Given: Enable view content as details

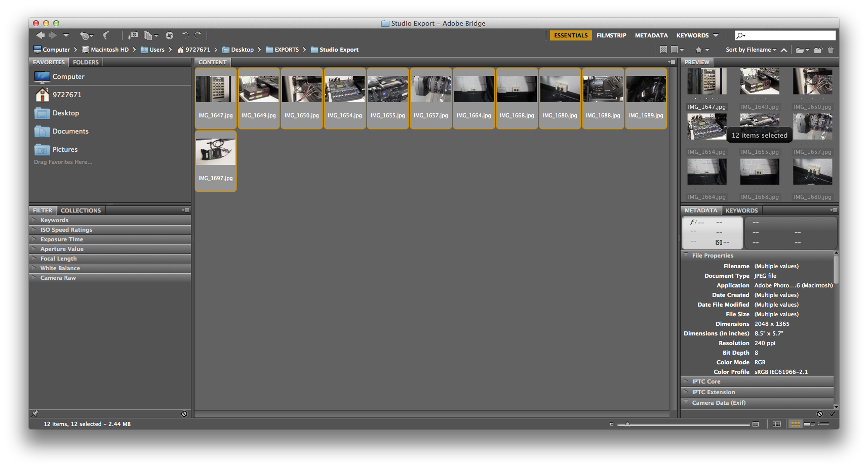Looking at the screenshot, I should pyautogui.click(x=809, y=424).
